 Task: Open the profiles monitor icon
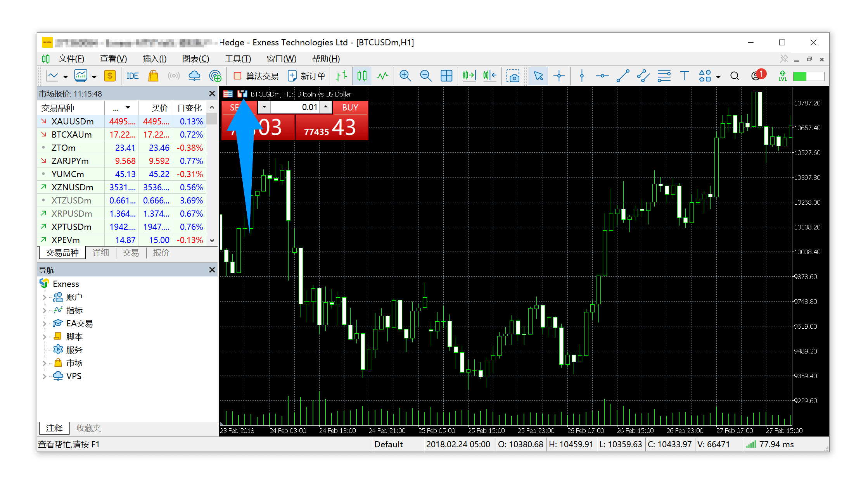tap(81, 76)
